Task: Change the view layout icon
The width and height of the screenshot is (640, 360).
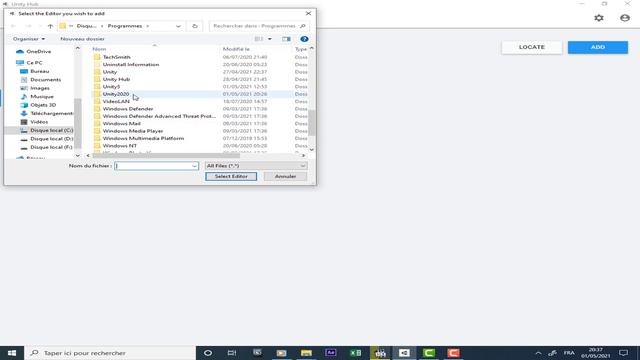Action: point(259,39)
